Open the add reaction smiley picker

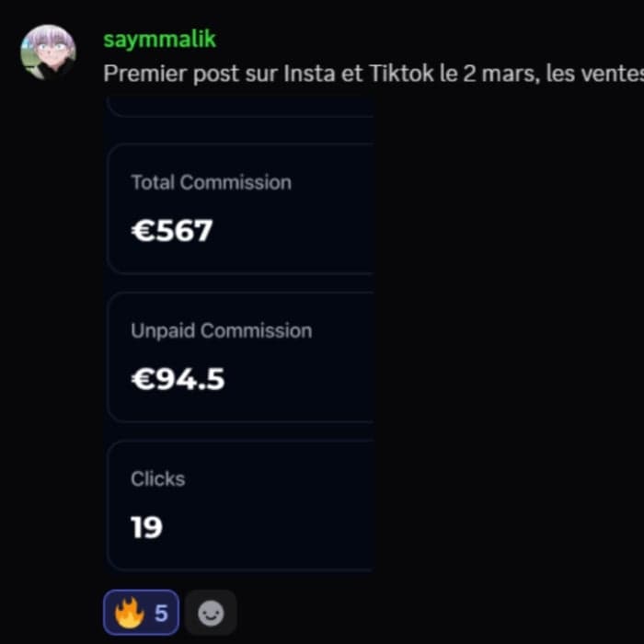(x=211, y=613)
